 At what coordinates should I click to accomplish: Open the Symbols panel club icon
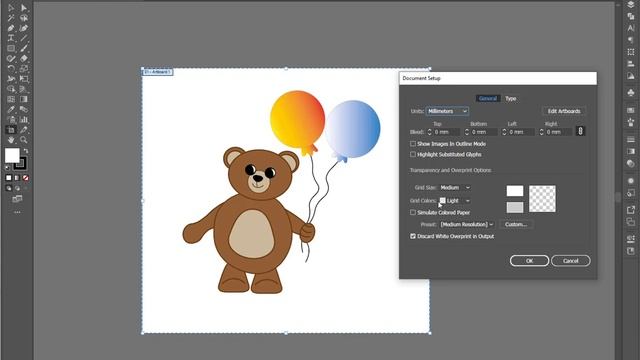click(631, 93)
